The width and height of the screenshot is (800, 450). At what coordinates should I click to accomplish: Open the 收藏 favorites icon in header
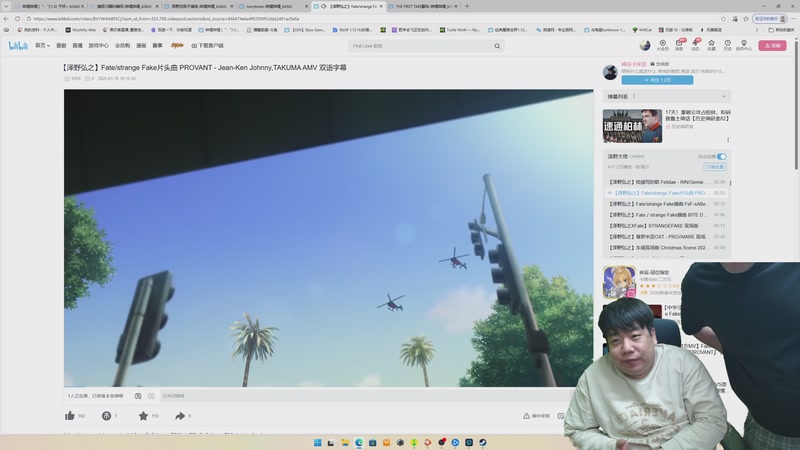click(711, 45)
